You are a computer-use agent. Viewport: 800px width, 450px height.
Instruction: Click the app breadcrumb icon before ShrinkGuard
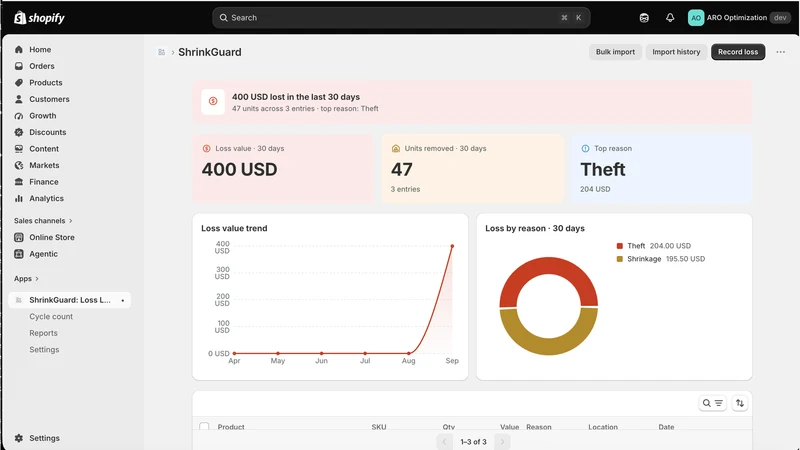coord(162,52)
